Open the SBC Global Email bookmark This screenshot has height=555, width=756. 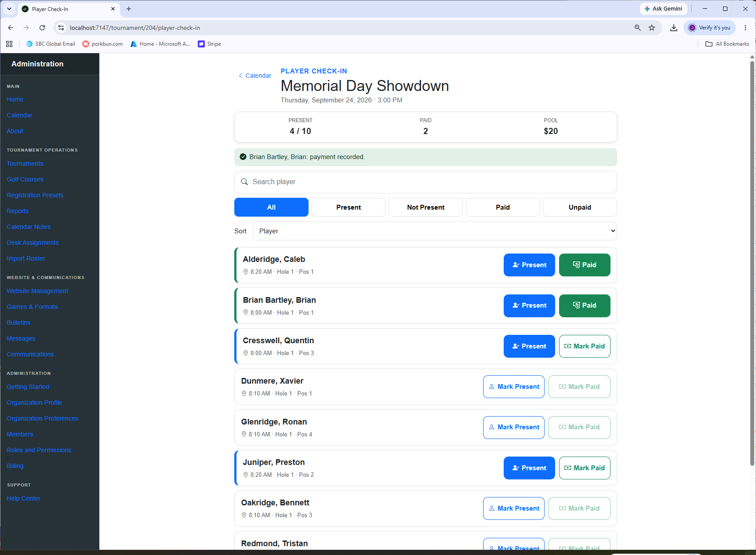pyautogui.click(x=51, y=44)
